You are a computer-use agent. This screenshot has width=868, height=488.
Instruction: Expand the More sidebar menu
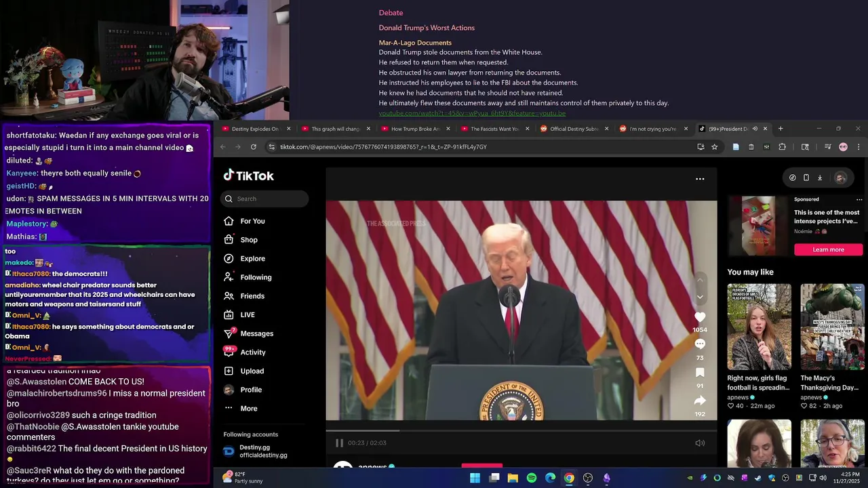click(241, 409)
